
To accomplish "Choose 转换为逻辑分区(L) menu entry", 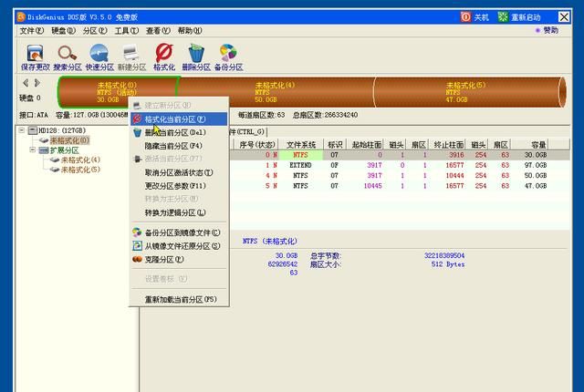I will point(179,212).
